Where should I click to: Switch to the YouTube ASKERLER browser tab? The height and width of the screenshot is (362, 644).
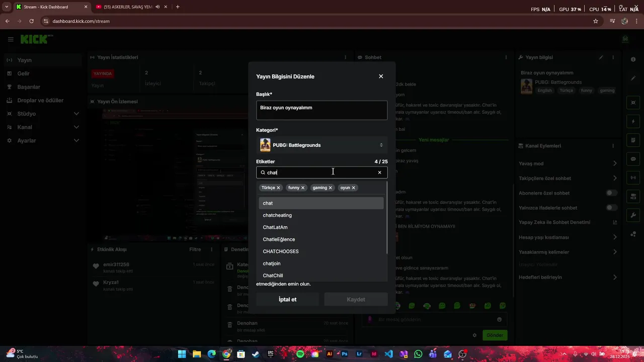coord(132,7)
